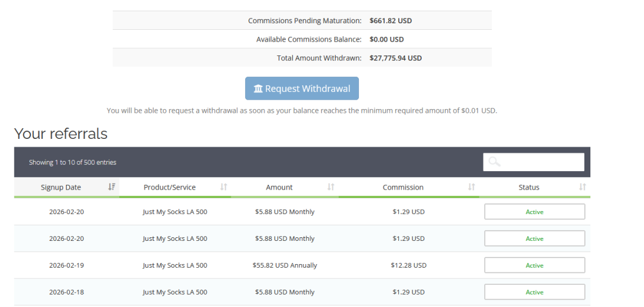Image resolution: width=644 pixels, height=307 pixels.
Task: Click Active status in first referral row
Action: [534, 212]
